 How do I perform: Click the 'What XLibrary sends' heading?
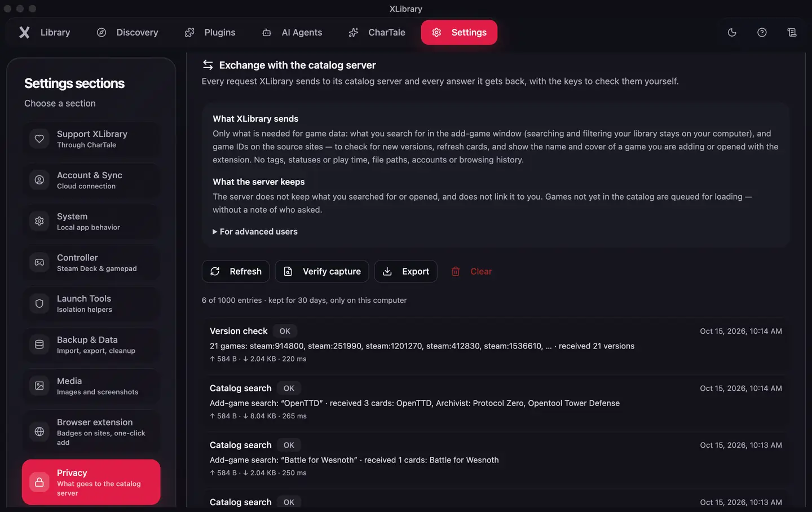pos(255,118)
